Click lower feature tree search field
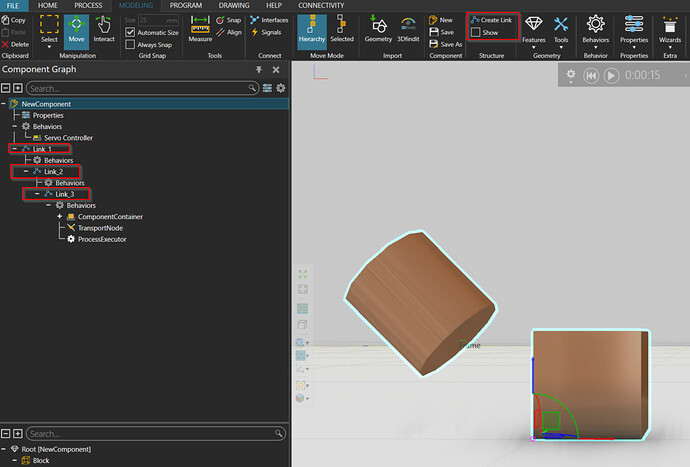690x467 pixels. point(155,434)
